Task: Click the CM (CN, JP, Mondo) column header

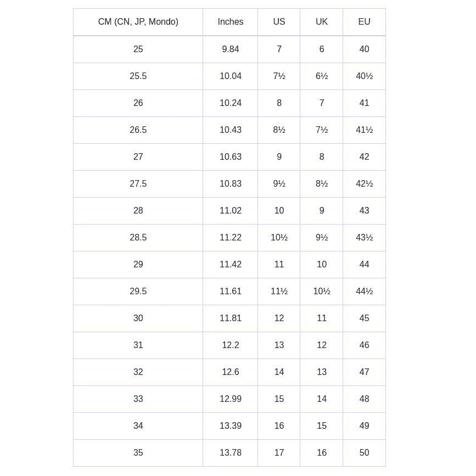Action: (x=138, y=22)
